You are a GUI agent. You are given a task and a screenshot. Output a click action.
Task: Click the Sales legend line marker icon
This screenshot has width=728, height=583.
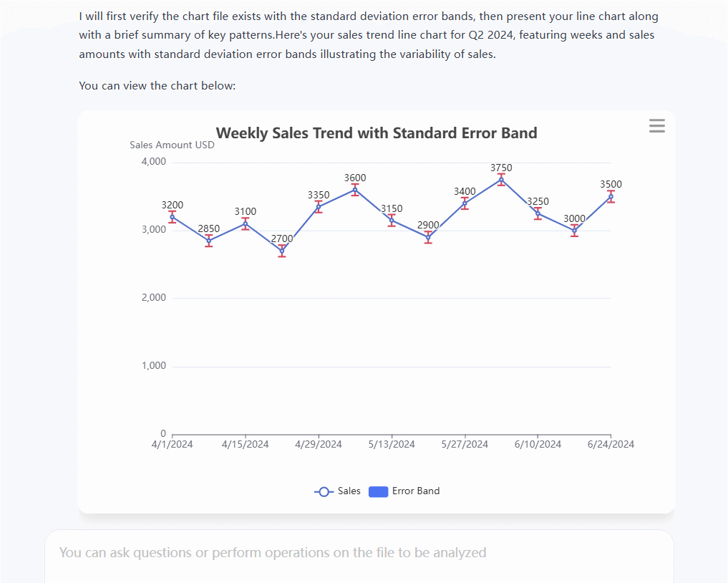coord(324,491)
